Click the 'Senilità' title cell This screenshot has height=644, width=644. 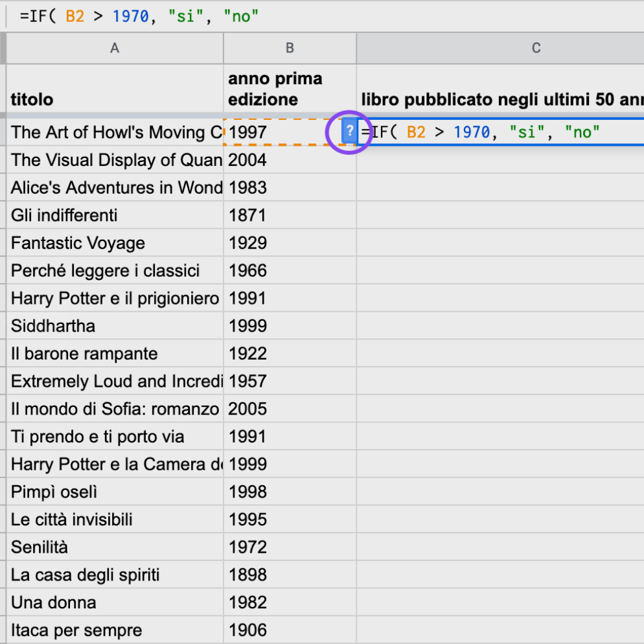click(x=115, y=547)
